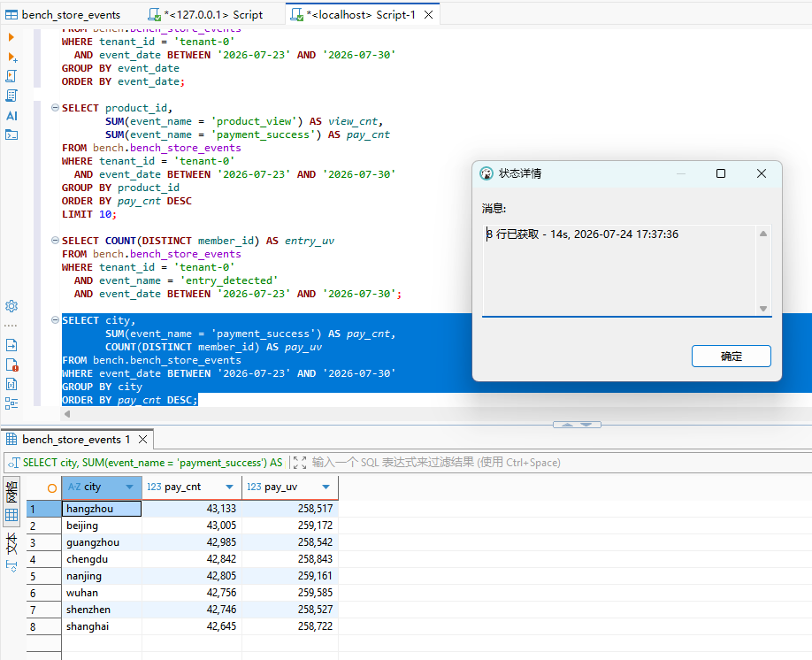
Task: Click the Execute SQL query play icon
Action: click(x=11, y=37)
